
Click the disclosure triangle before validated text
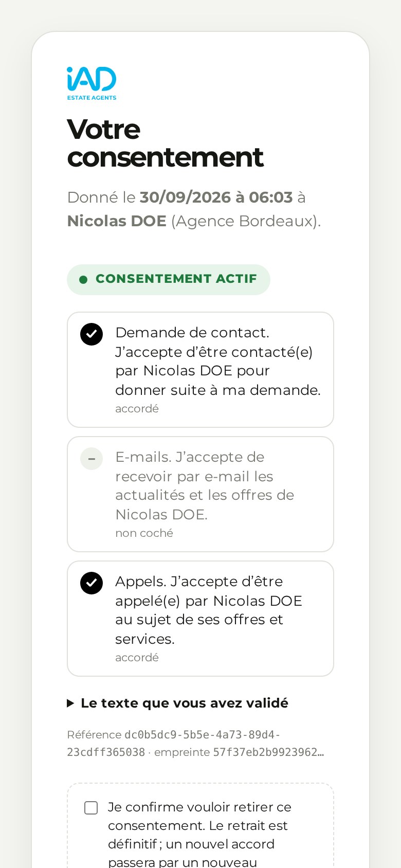[x=70, y=703]
